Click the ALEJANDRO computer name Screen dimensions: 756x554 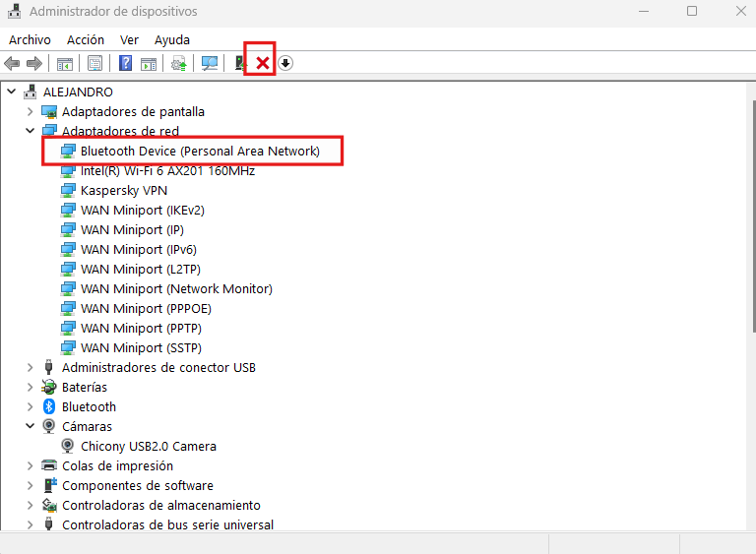click(x=78, y=92)
